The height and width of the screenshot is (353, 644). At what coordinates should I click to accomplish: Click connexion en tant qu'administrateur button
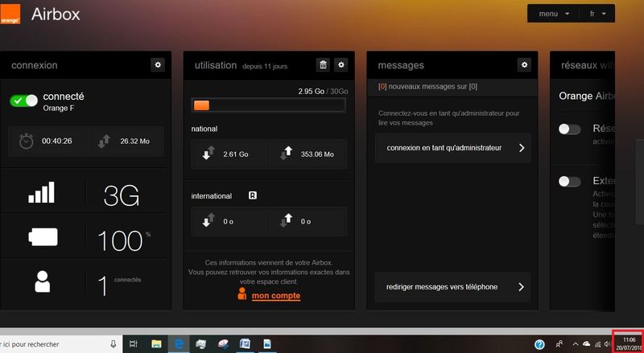click(453, 148)
